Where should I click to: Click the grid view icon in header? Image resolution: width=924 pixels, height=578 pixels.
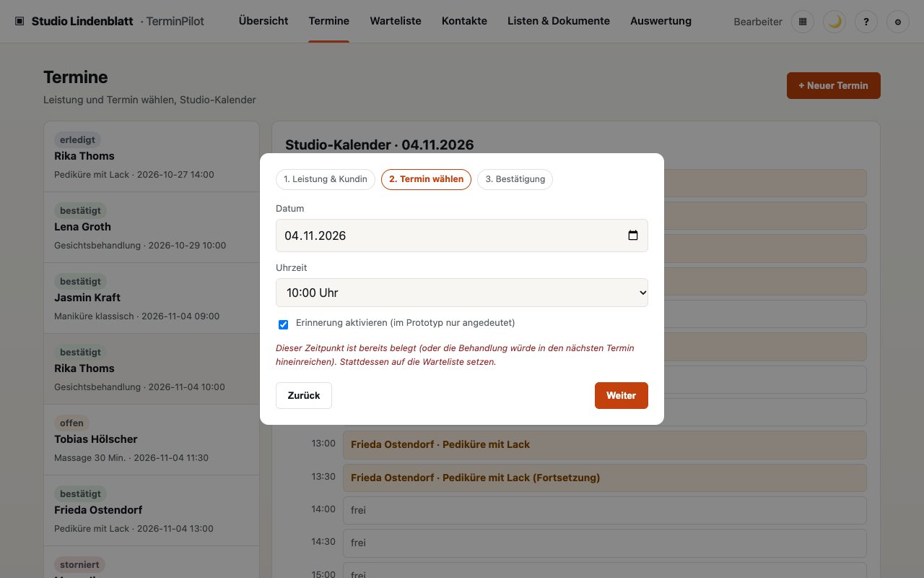tap(803, 22)
